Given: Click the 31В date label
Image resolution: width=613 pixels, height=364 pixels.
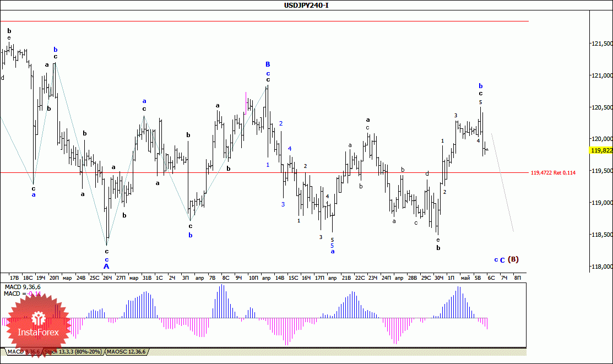Looking at the screenshot, I should (147, 278).
